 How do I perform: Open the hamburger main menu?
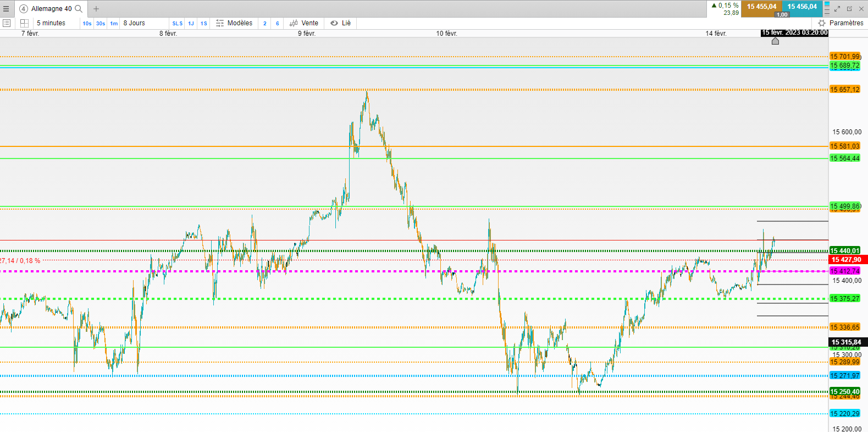tap(6, 9)
